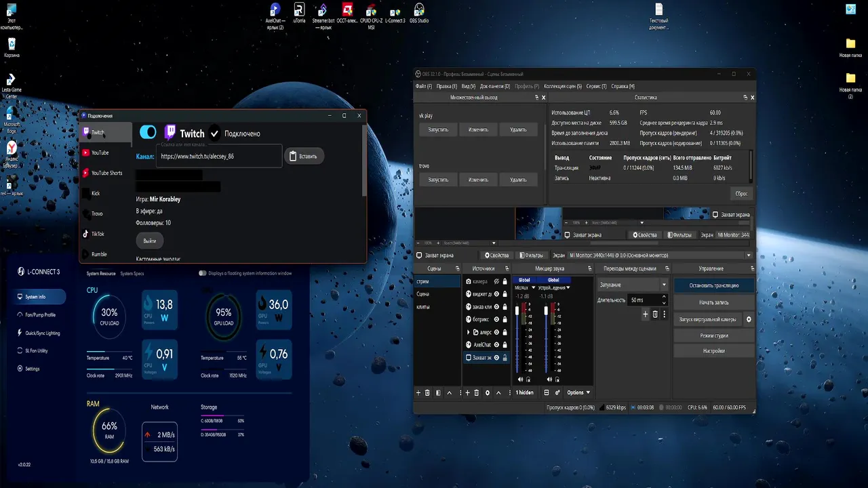Open source properties gear in Sources toolbar
Image resolution: width=868 pixels, height=488 pixels.
(x=488, y=392)
